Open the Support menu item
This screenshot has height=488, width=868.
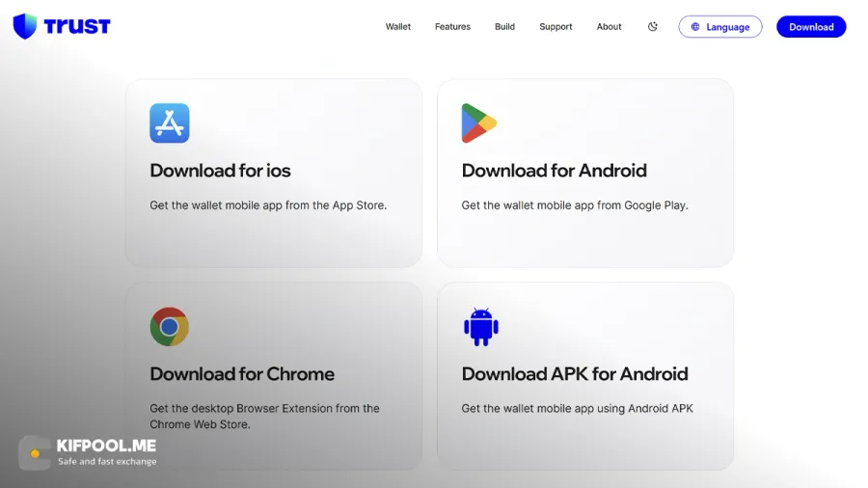click(556, 27)
